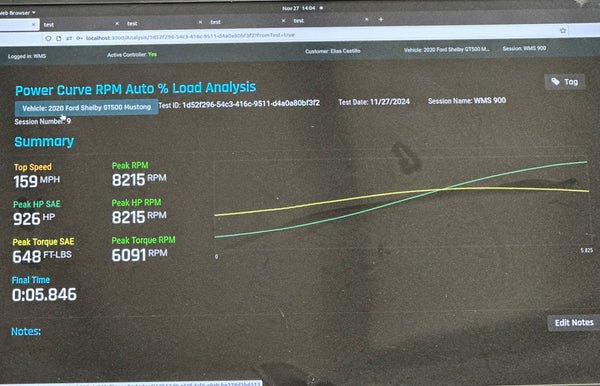600x386 pixels.
Task: Click Session: WMS 900 in header
Action: 524,49
